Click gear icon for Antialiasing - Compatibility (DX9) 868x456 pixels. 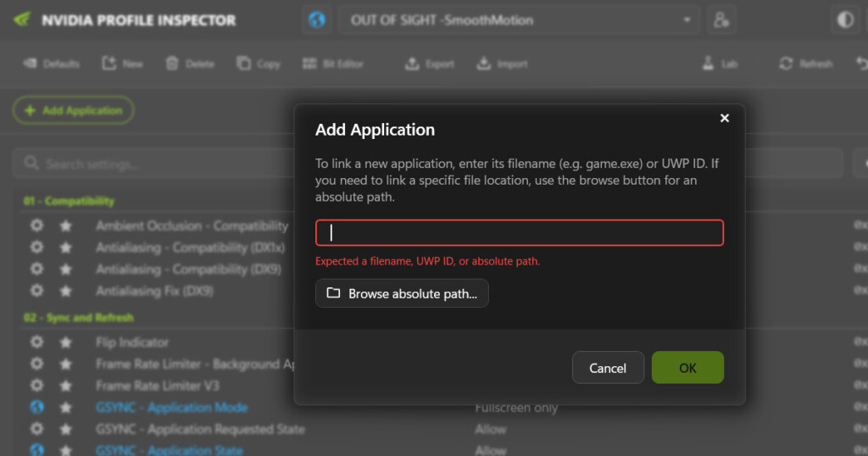point(36,269)
